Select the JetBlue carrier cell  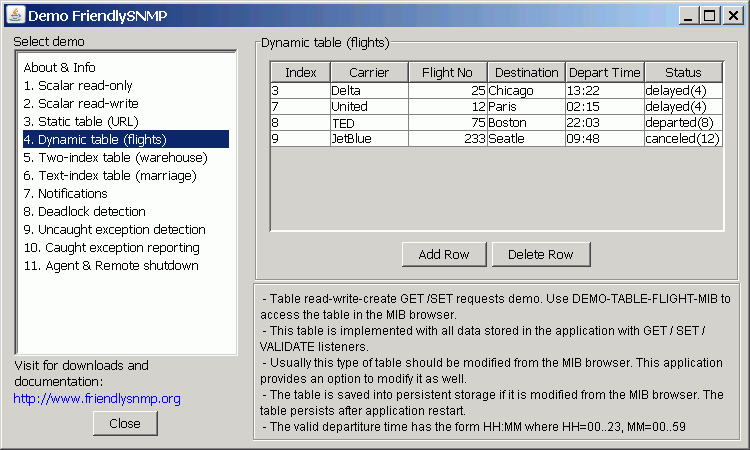click(x=369, y=138)
